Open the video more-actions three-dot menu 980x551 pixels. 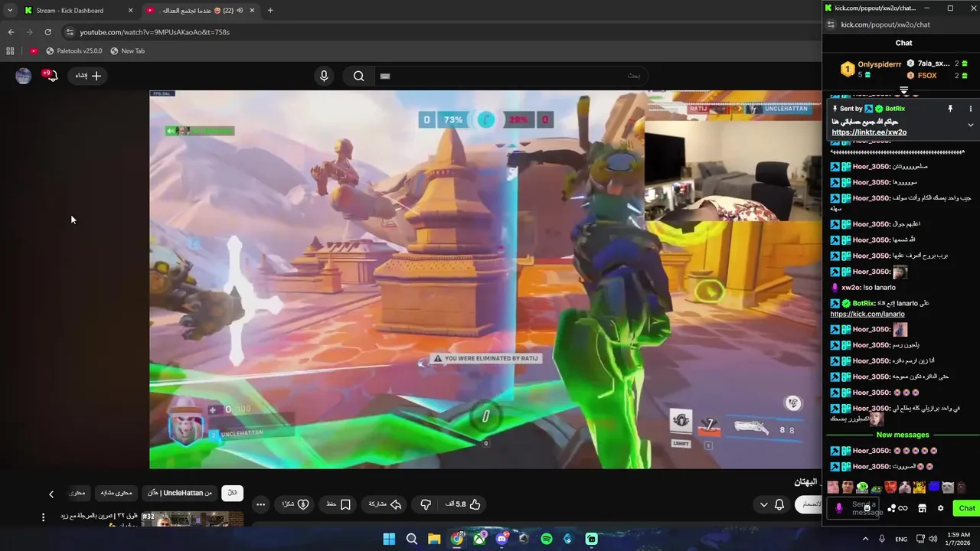pos(260,504)
